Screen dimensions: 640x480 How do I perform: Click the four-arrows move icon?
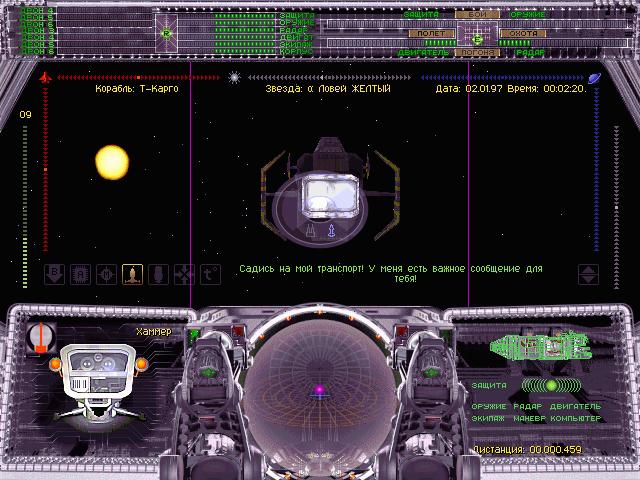(184, 273)
